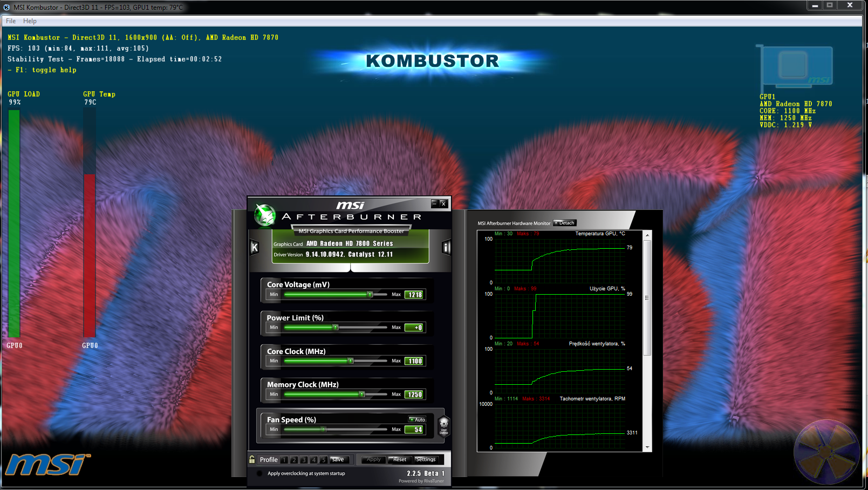The height and width of the screenshot is (490, 868).
Task: Click the Kombustor window title bar icon
Action: click(x=6, y=7)
